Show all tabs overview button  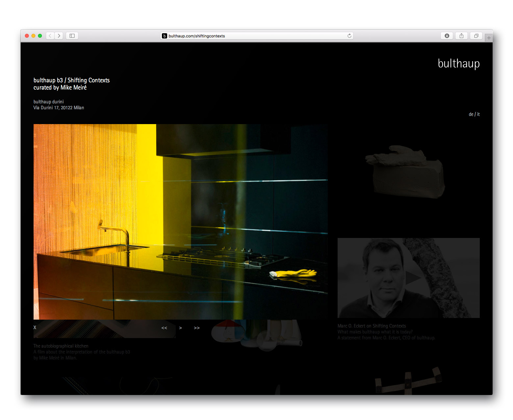point(476,36)
